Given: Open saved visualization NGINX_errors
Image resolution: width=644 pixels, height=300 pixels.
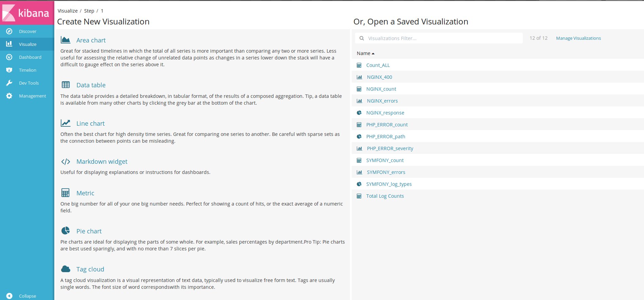Looking at the screenshot, I should click(x=382, y=101).
